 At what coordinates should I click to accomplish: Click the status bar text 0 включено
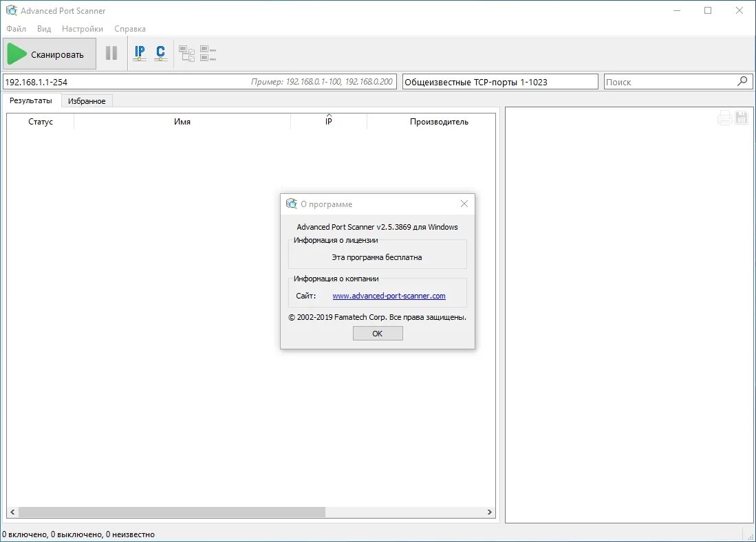pos(25,534)
